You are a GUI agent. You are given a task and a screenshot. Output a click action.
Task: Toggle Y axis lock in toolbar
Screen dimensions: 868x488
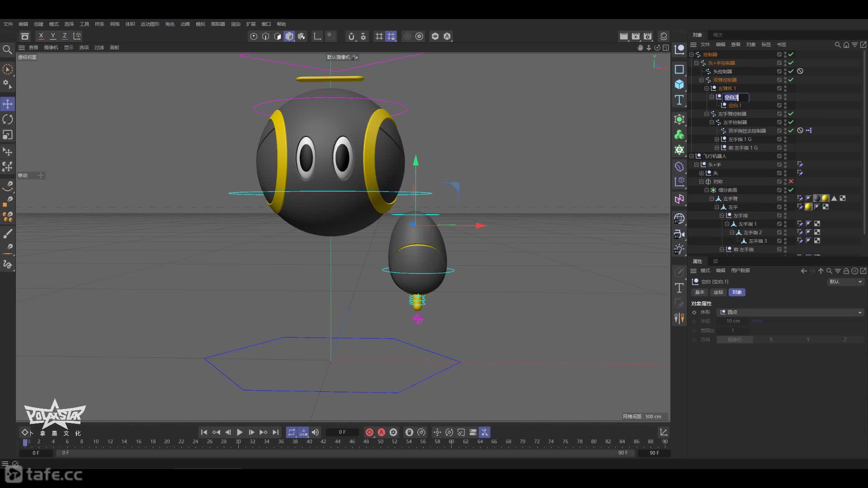point(53,36)
